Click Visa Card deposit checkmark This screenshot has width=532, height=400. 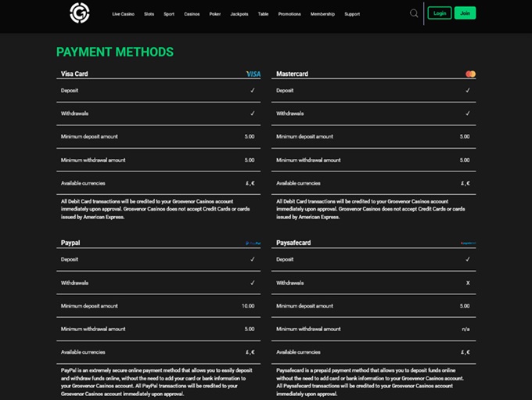coord(252,90)
